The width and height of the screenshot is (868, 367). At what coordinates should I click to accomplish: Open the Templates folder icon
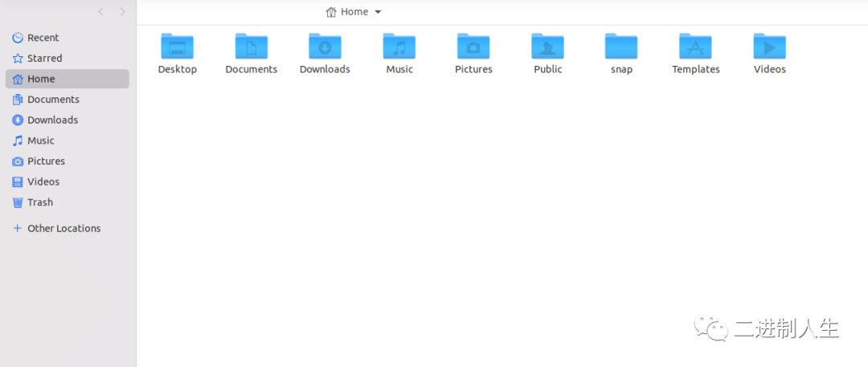pyautogui.click(x=695, y=47)
